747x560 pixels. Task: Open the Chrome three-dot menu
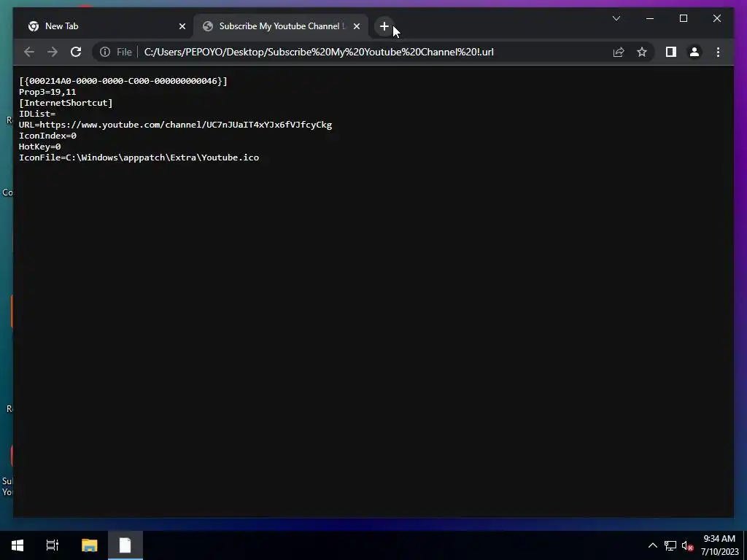(718, 52)
